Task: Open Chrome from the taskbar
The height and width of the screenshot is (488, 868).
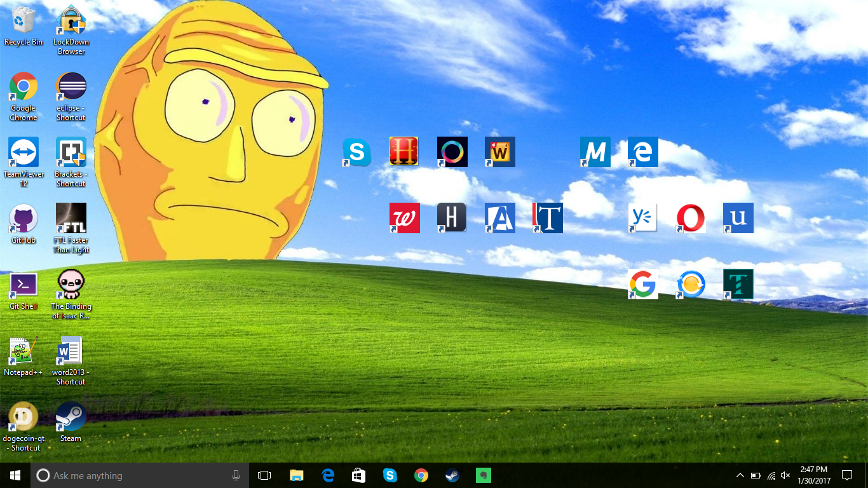Action: [x=421, y=475]
